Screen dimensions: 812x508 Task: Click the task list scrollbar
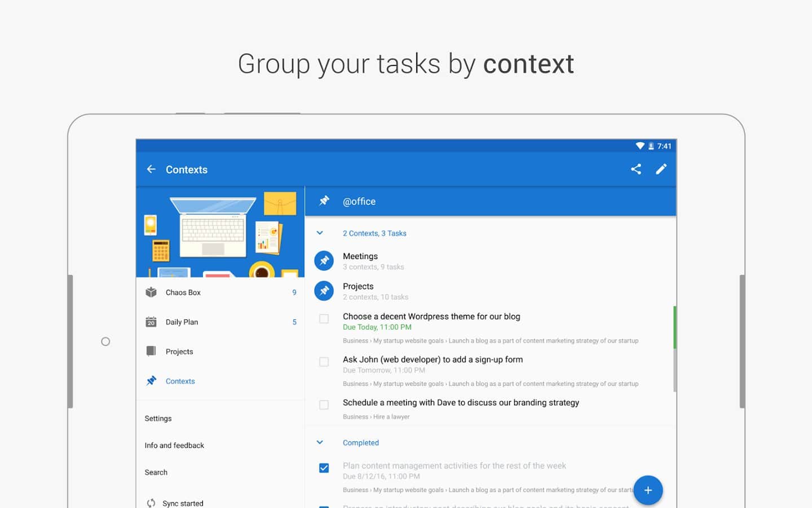674,350
